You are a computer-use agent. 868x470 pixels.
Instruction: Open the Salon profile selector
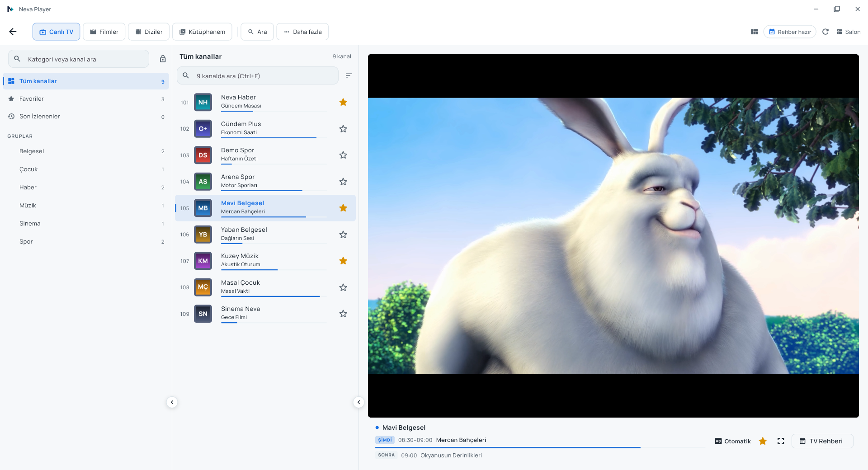coord(848,32)
